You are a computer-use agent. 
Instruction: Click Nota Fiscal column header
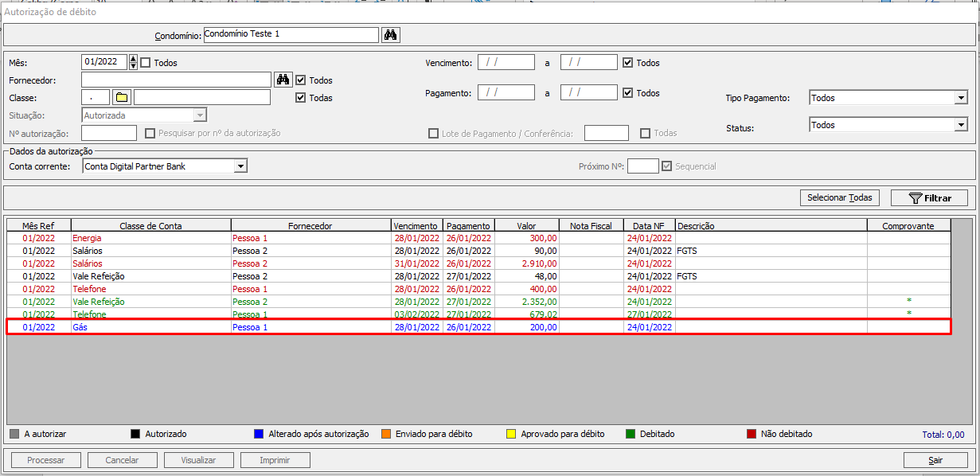(x=591, y=225)
